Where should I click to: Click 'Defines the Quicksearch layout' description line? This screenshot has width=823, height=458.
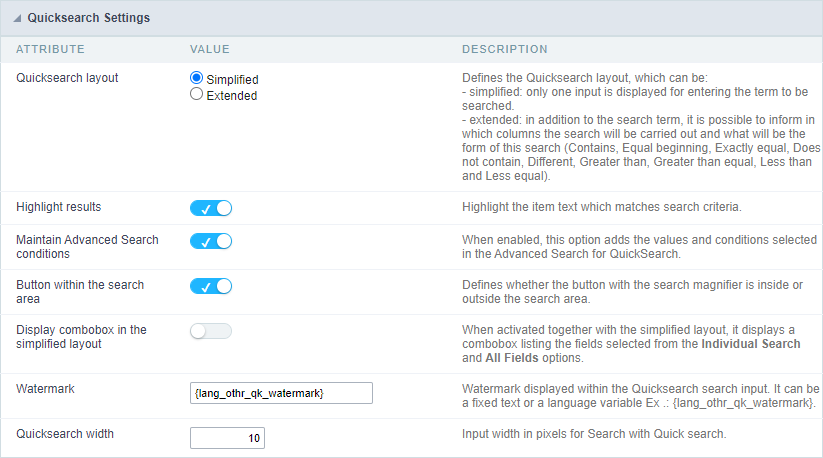click(585, 78)
